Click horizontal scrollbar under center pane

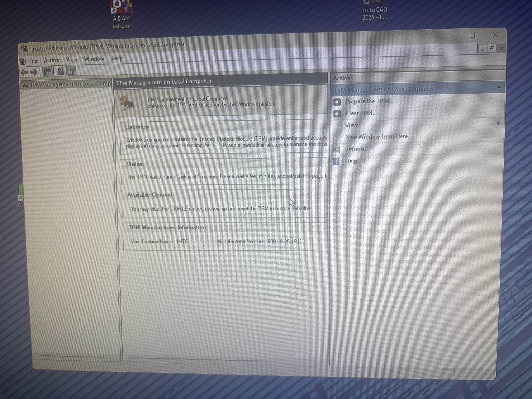pyautogui.click(x=199, y=359)
